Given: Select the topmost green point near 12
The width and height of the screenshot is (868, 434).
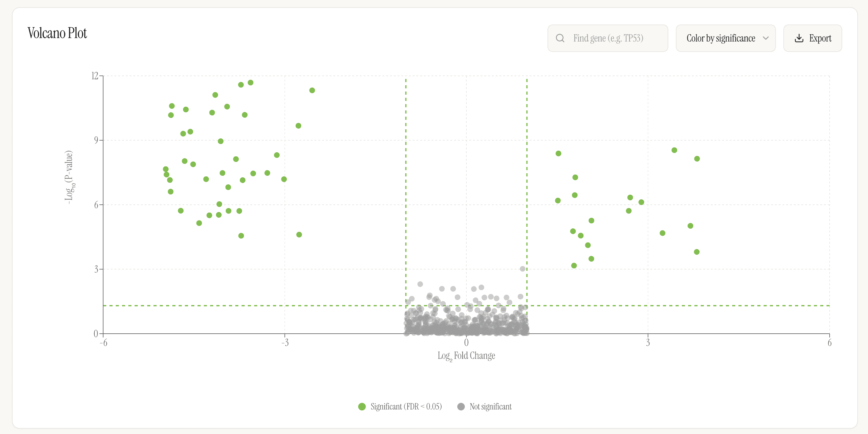Looking at the screenshot, I should pyautogui.click(x=250, y=82).
